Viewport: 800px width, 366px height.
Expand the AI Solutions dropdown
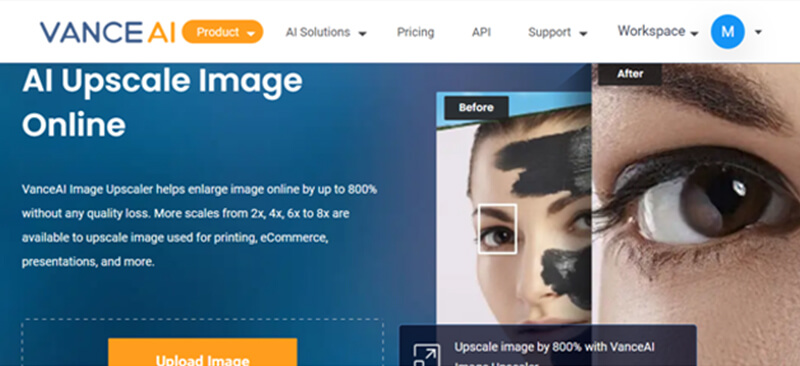pyautogui.click(x=326, y=33)
